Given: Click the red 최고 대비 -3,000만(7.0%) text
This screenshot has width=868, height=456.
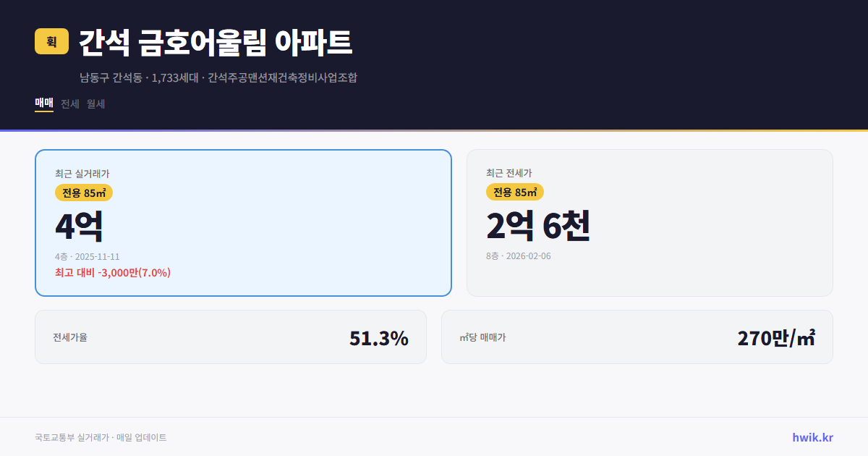Looking at the screenshot, I should (114, 273).
